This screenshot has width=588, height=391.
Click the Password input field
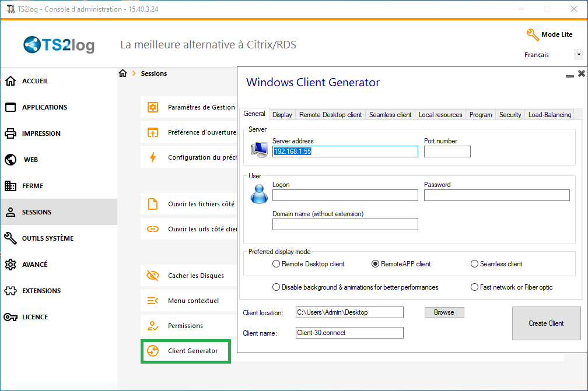click(x=496, y=195)
